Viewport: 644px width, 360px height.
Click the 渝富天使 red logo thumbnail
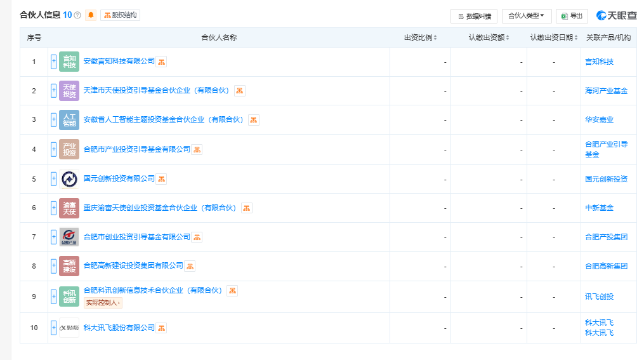69,208
